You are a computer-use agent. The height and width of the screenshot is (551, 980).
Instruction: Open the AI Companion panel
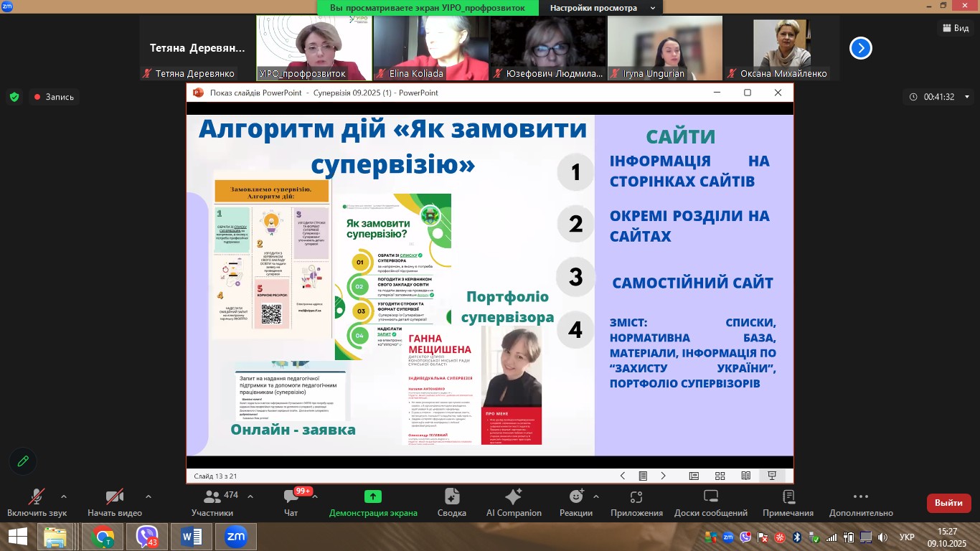point(514,502)
